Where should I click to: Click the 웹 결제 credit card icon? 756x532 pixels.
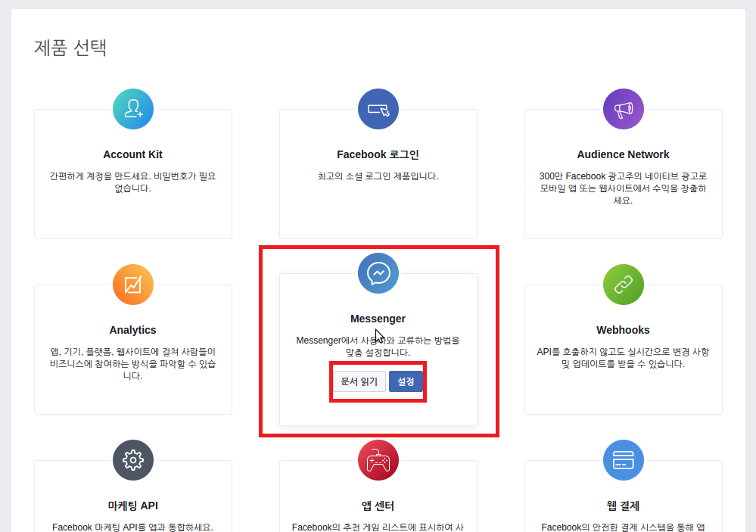pyautogui.click(x=623, y=460)
